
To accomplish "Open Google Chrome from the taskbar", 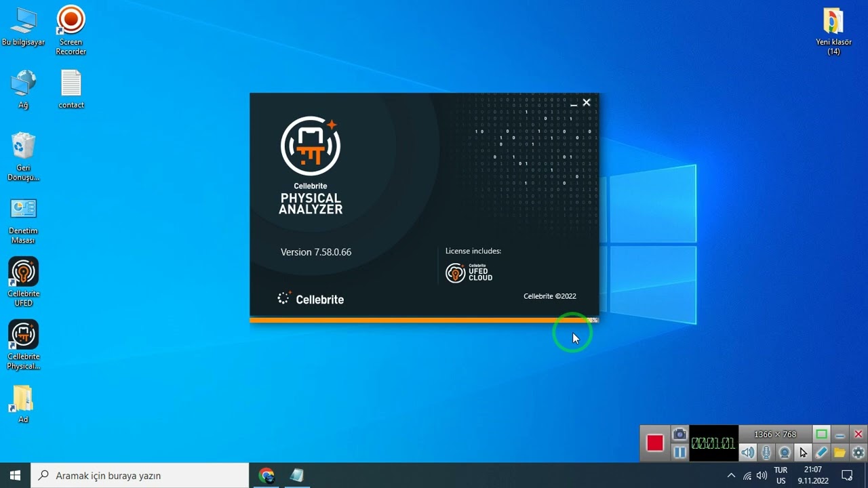I will 266,475.
